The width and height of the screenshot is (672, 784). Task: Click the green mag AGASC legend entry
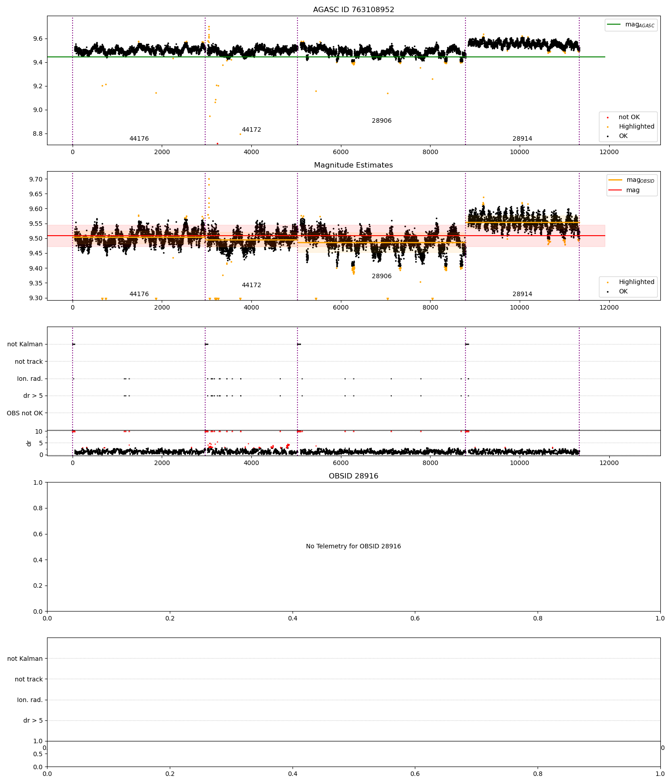click(x=631, y=25)
